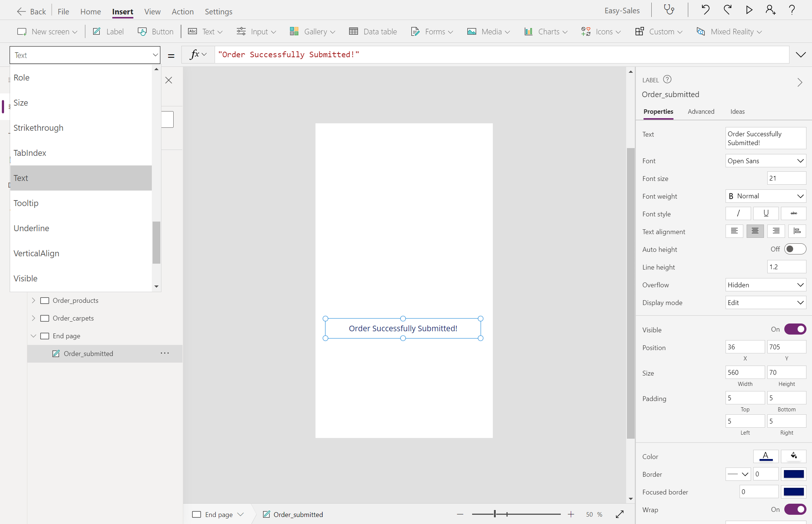
Task: Click the Redo arrow icon
Action: (727, 10)
